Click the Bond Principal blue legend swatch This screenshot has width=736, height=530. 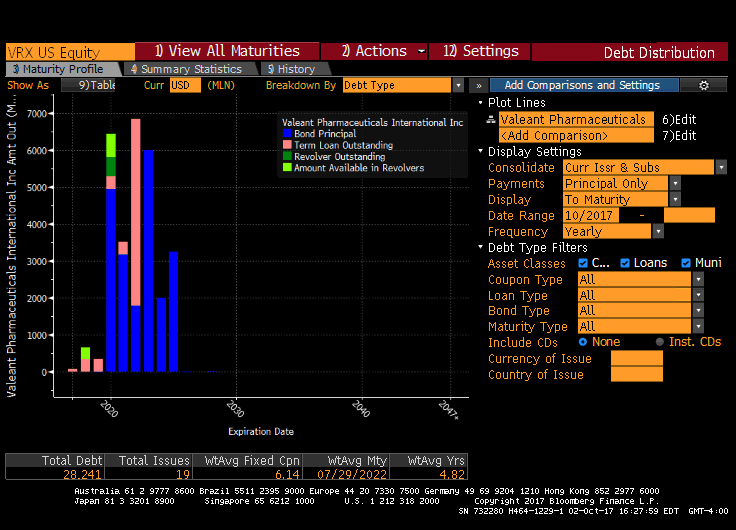[x=287, y=133]
